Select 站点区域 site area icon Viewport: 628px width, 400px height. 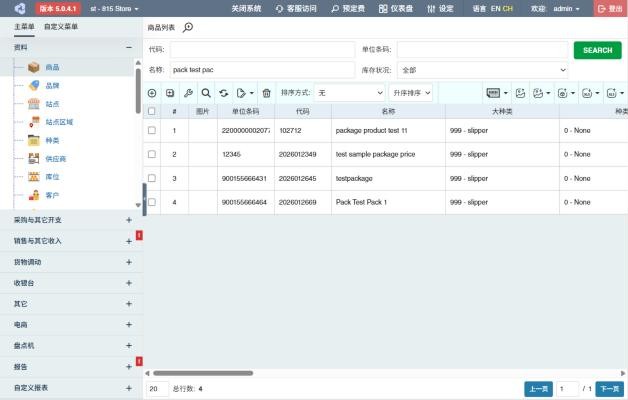pos(34,122)
